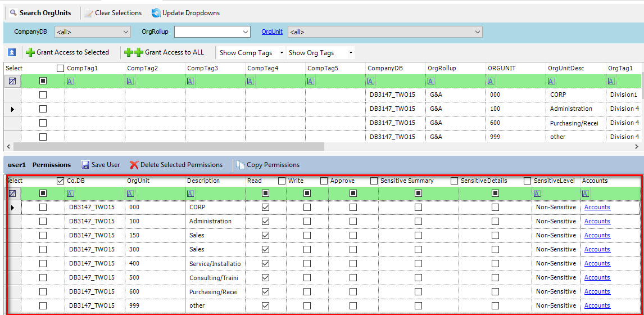Click Service/Installatio description cell
This screenshot has width=644, height=315.
pos(215,264)
